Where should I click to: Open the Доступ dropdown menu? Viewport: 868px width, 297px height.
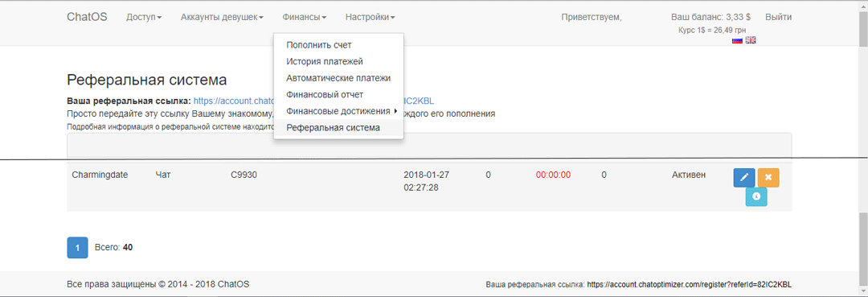click(144, 17)
